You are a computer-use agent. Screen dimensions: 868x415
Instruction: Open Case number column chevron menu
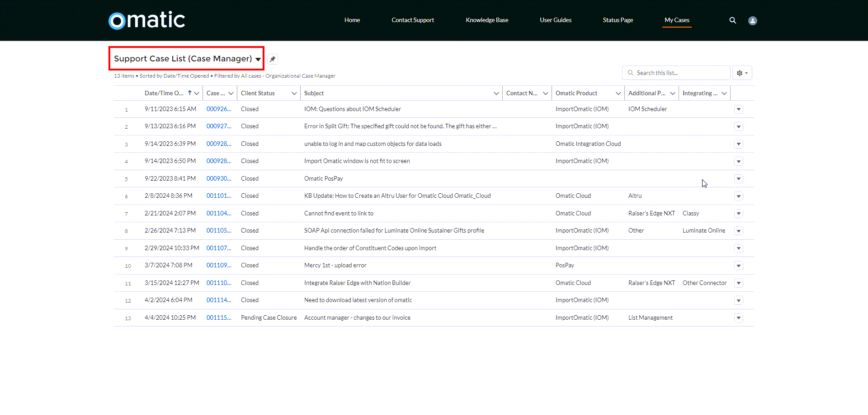231,93
